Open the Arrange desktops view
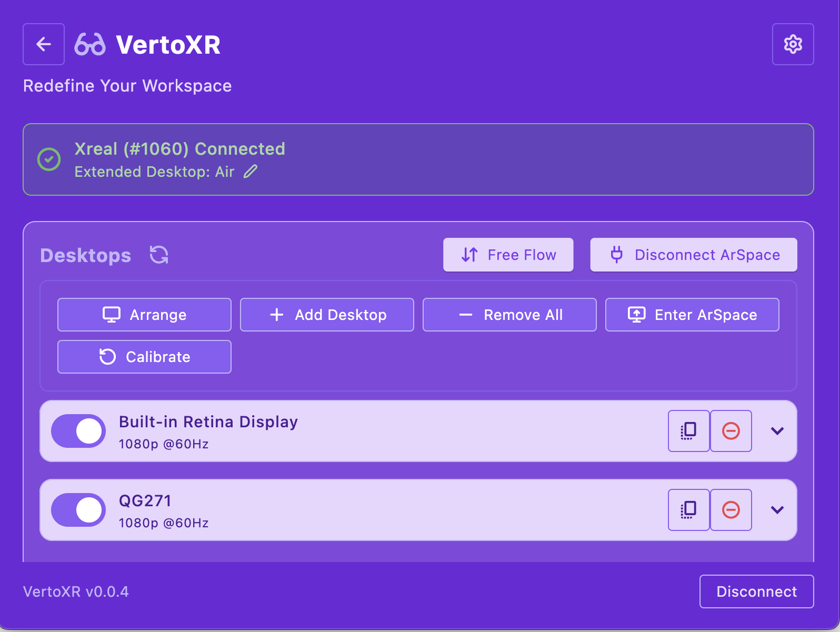 pyautogui.click(x=144, y=315)
